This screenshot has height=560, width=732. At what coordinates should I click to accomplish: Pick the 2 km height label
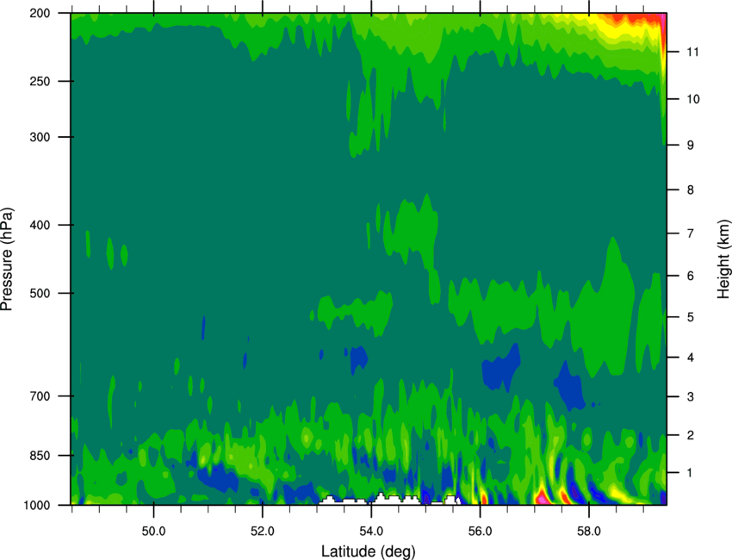point(691,435)
